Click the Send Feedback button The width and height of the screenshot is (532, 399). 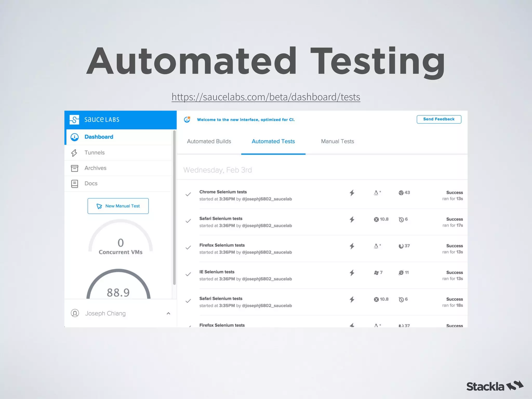point(439,119)
